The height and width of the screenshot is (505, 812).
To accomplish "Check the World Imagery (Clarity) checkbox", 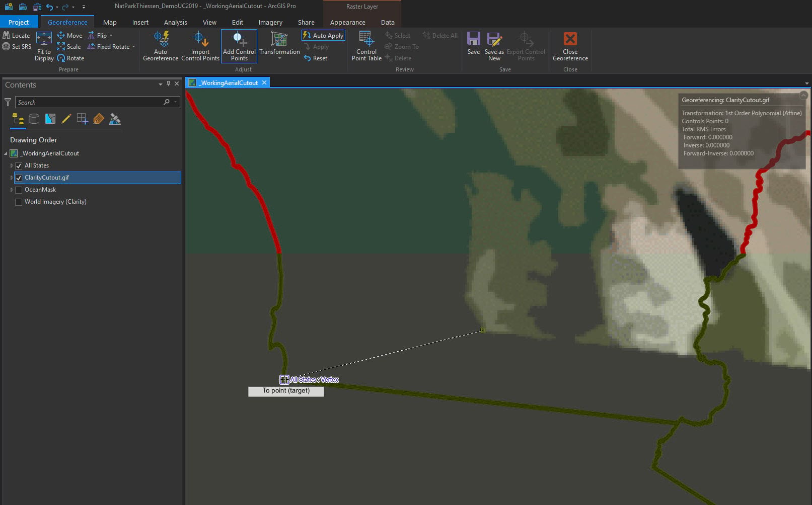I will click(19, 202).
